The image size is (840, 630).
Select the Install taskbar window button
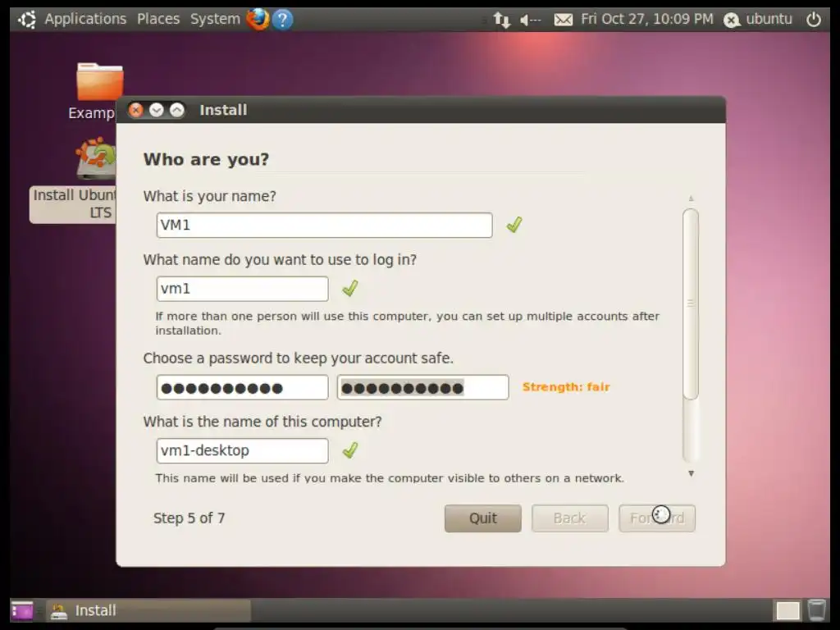pos(148,610)
